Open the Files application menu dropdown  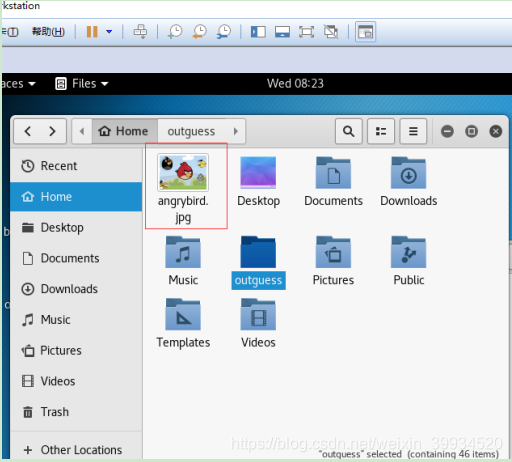click(x=82, y=84)
